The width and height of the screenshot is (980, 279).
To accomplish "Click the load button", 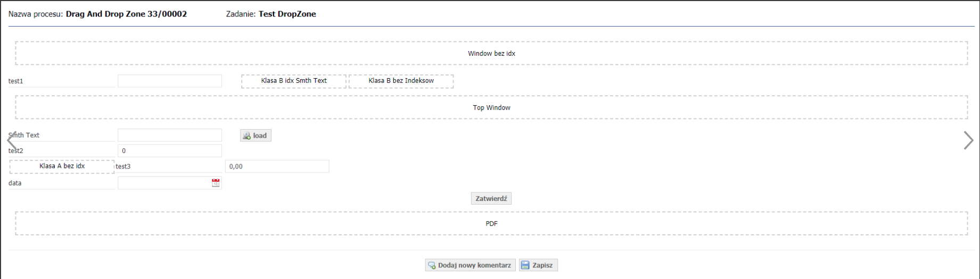I will tap(256, 136).
